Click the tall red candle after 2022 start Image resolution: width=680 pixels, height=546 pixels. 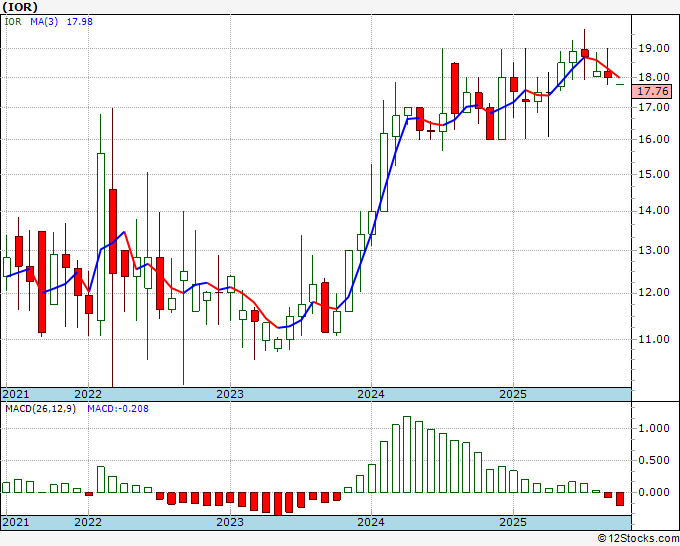click(113, 231)
